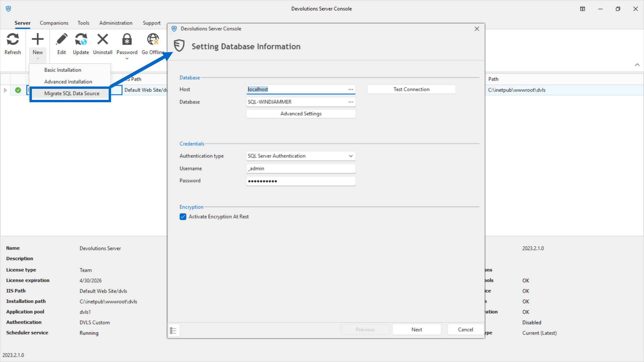Open the Host field ellipsis browse button
Screen dimensions: 644x362
click(351, 89)
